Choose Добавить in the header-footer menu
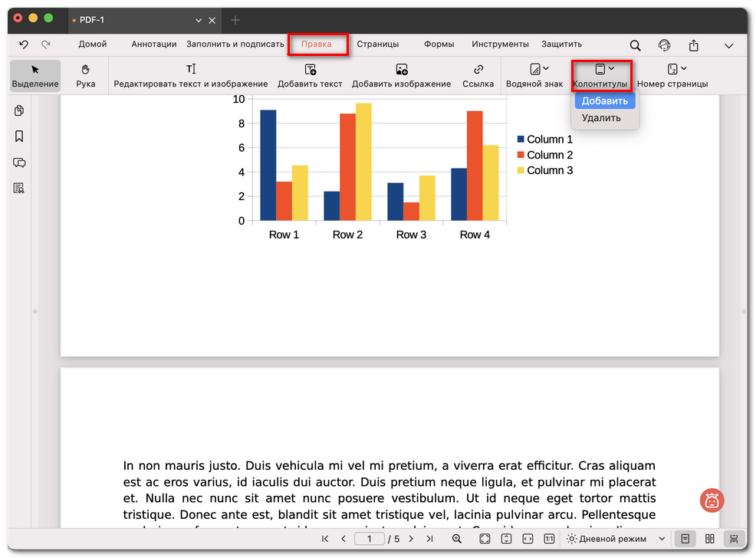Viewport: 756px width, 558px height. coord(604,101)
